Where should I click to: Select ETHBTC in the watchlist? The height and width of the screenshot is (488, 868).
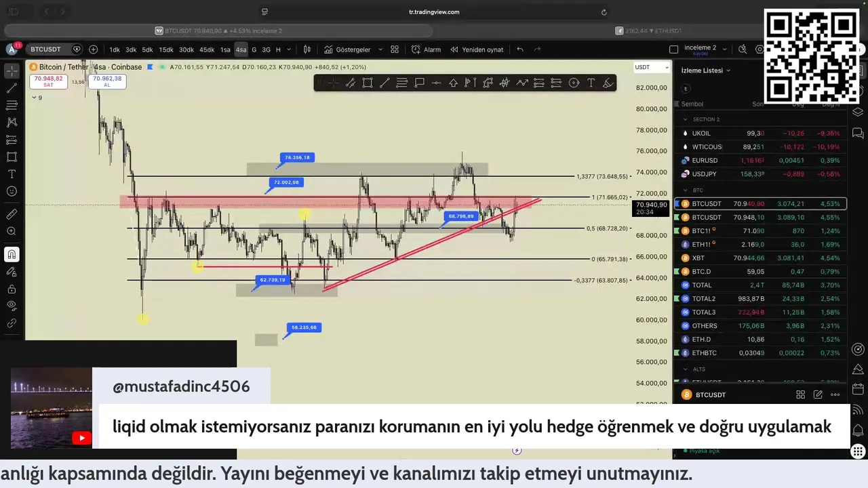pyautogui.click(x=760, y=353)
